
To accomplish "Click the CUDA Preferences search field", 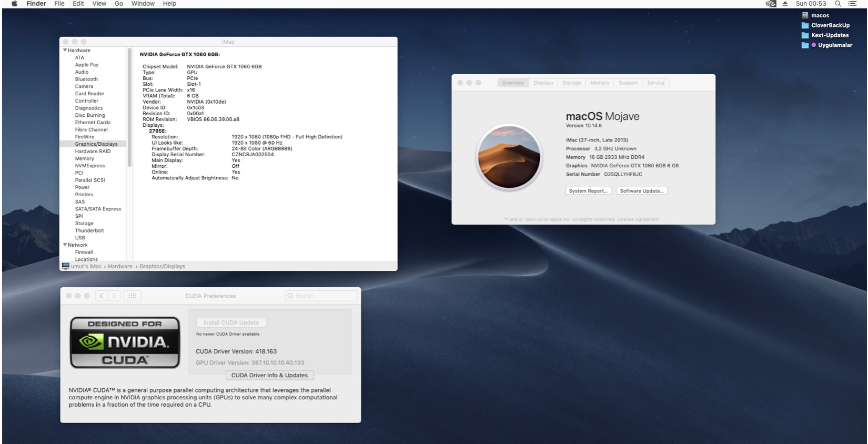I will pyautogui.click(x=321, y=296).
